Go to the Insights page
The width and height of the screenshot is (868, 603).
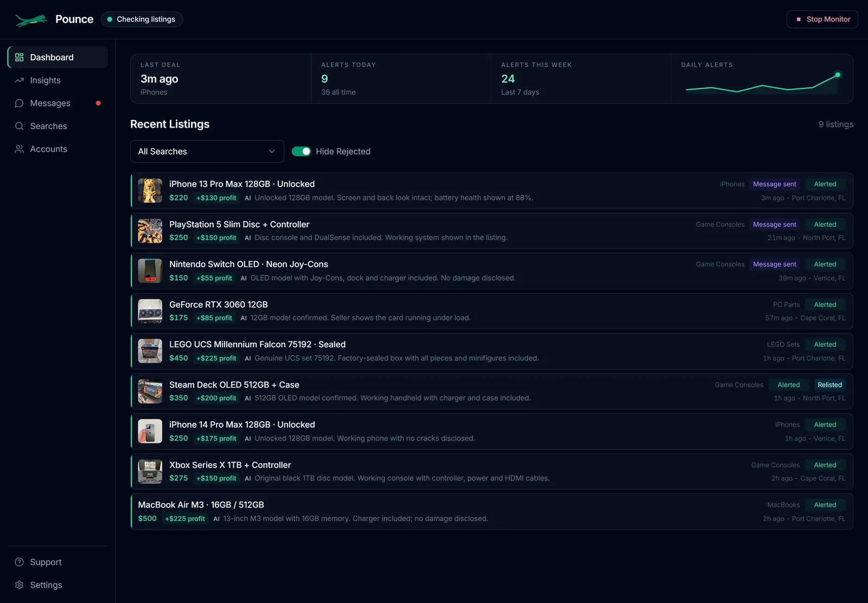pyautogui.click(x=58, y=80)
